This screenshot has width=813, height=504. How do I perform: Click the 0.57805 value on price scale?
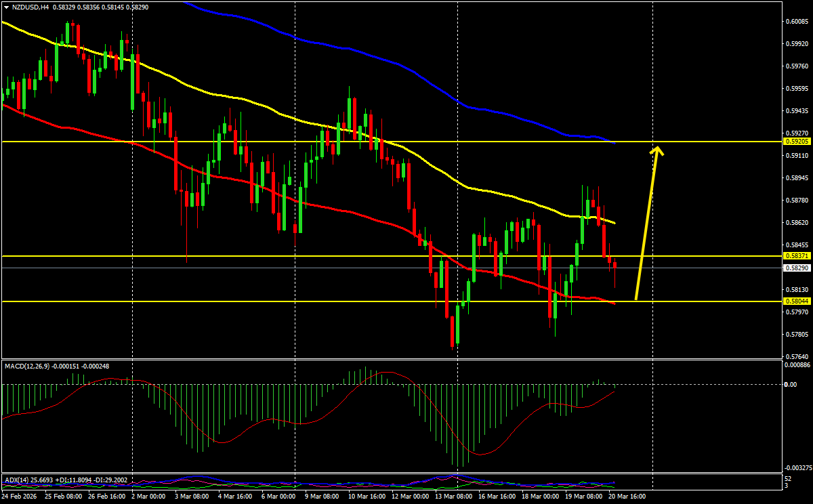tap(797, 335)
